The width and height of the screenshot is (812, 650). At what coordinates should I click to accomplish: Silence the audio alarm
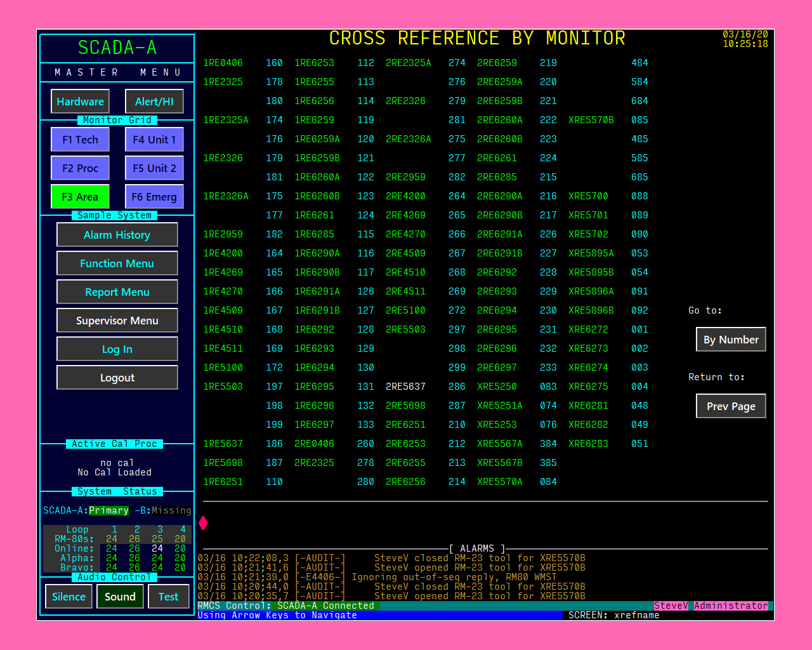point(69,597)
